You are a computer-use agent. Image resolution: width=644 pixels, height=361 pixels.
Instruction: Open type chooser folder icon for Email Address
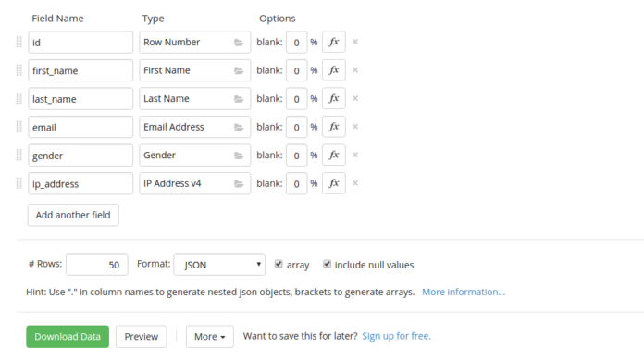239,128
